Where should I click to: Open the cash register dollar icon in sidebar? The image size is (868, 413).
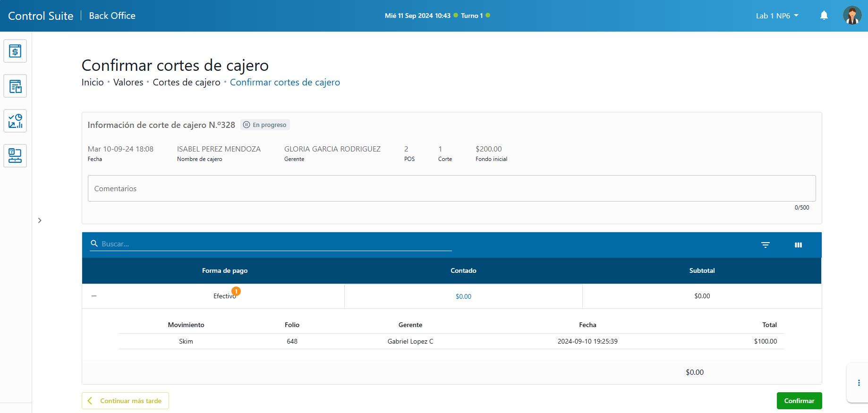tap(15, 51)
